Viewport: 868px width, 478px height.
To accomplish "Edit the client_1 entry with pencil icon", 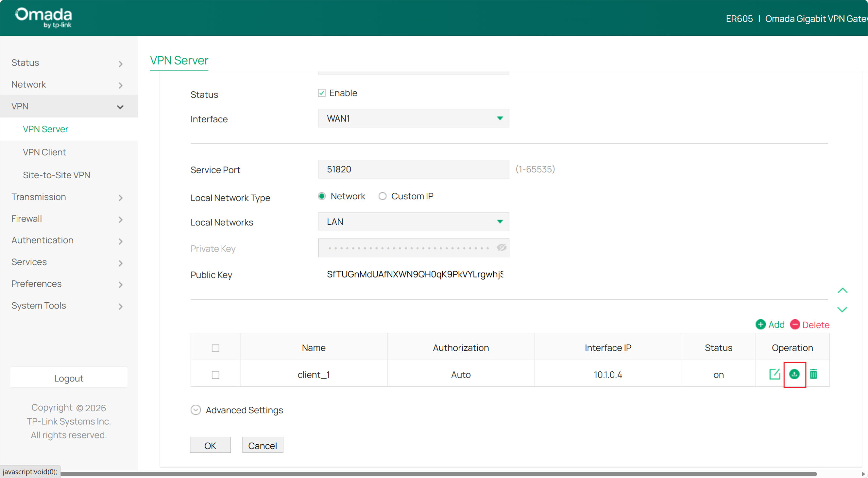I will (x=775, y=374).
